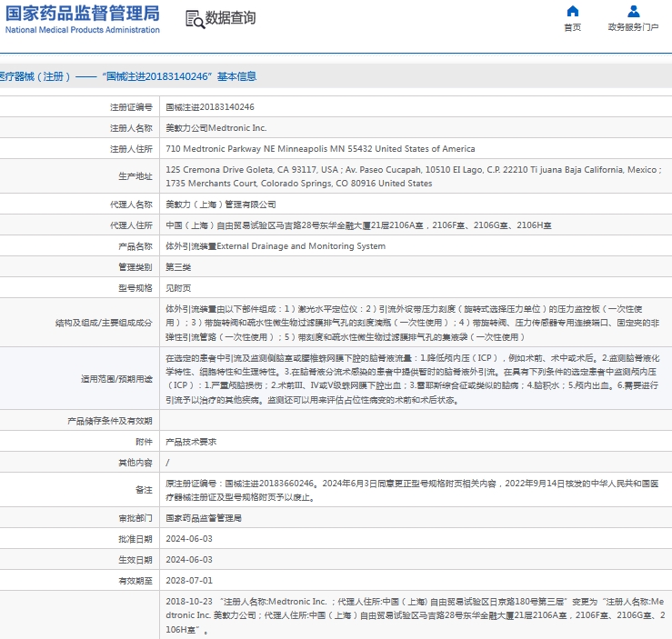The image size is (672, 639).
Task: Click the 政务服务门户 label link
Action: point(633,27)
